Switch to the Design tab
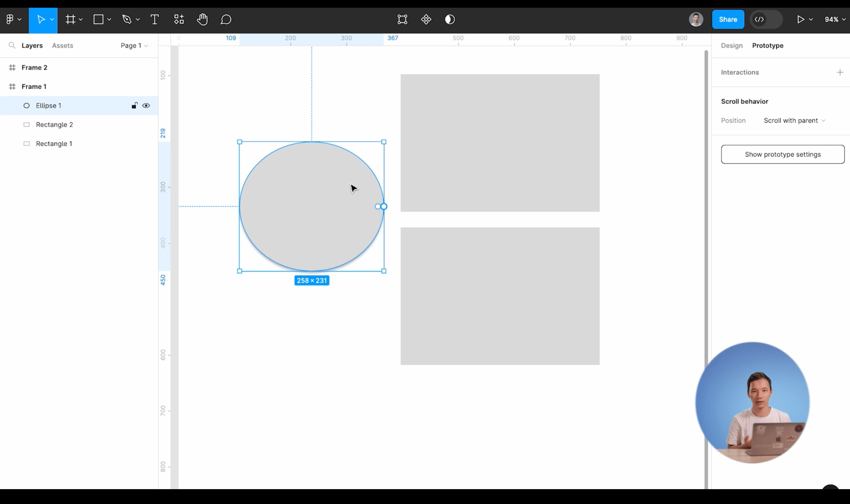The height and width of the screenshot is (504, 850). pos(731,45)
